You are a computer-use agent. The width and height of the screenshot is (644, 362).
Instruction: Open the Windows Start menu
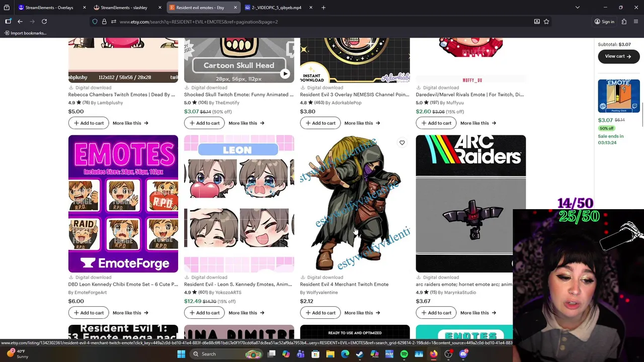pyautogui.click(x=181, y=354)
